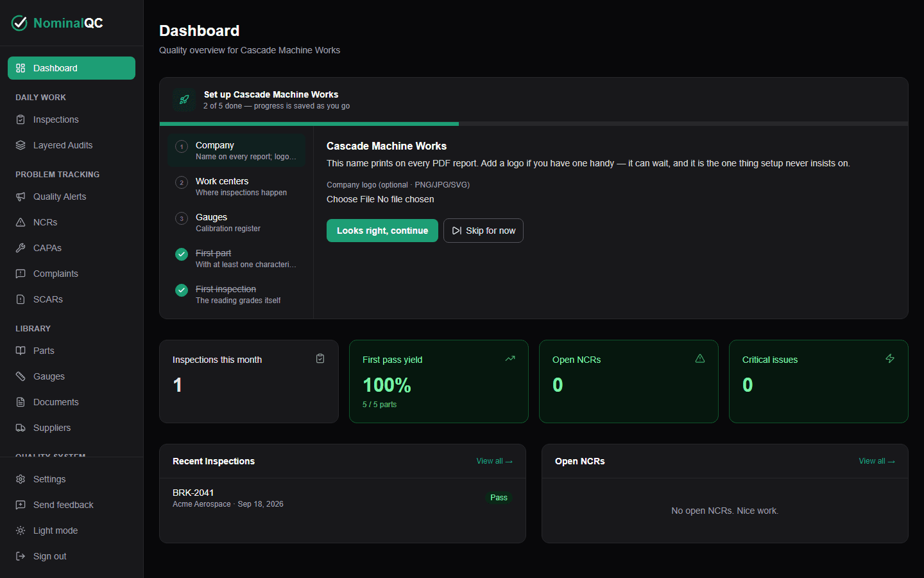Screen dimensions: 924x578
Task: Select setup step 1 Company
Action: 236,150
